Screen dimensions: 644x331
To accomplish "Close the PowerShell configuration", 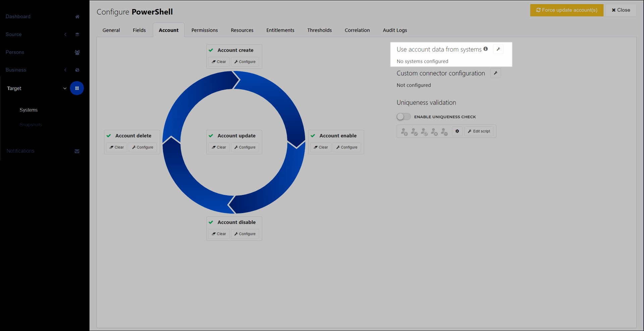I will [621, 10].
